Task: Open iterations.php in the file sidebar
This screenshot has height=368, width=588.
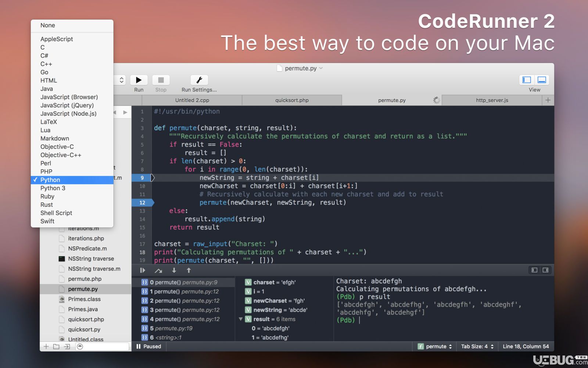Action: (x=86, y=238)
